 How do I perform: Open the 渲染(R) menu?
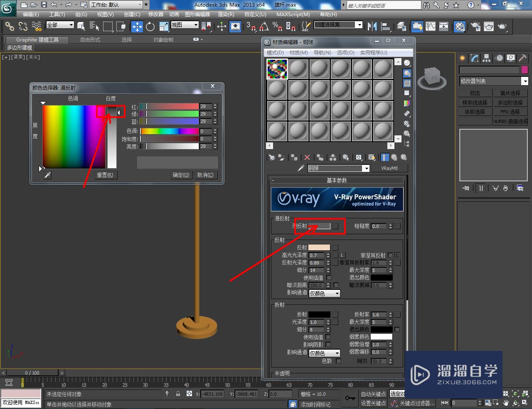[x=226, y=14]
